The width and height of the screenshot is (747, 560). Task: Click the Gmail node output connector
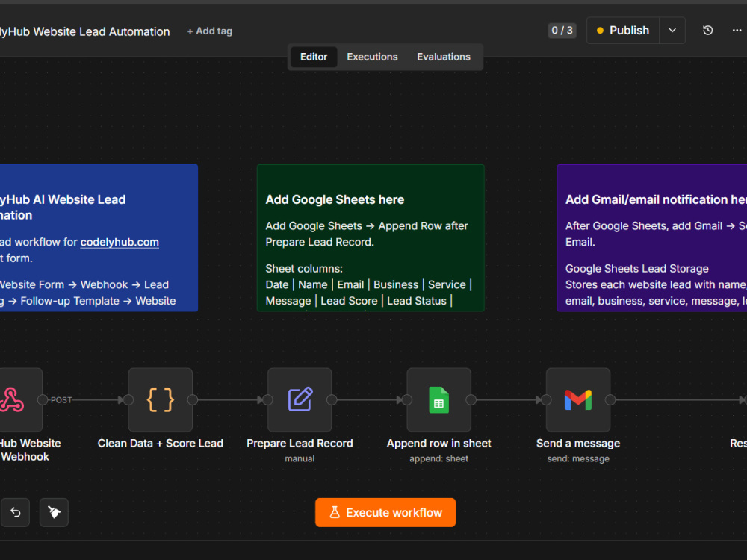610,400
